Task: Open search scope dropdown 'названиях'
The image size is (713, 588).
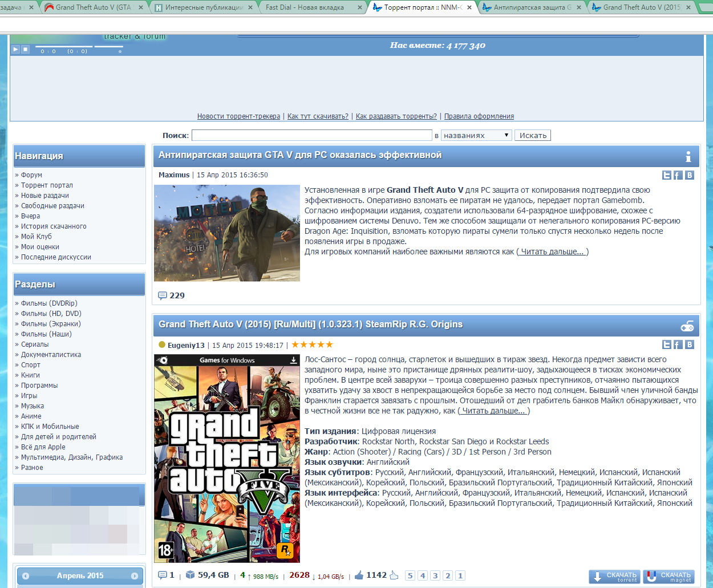Action: pos(476,135)
